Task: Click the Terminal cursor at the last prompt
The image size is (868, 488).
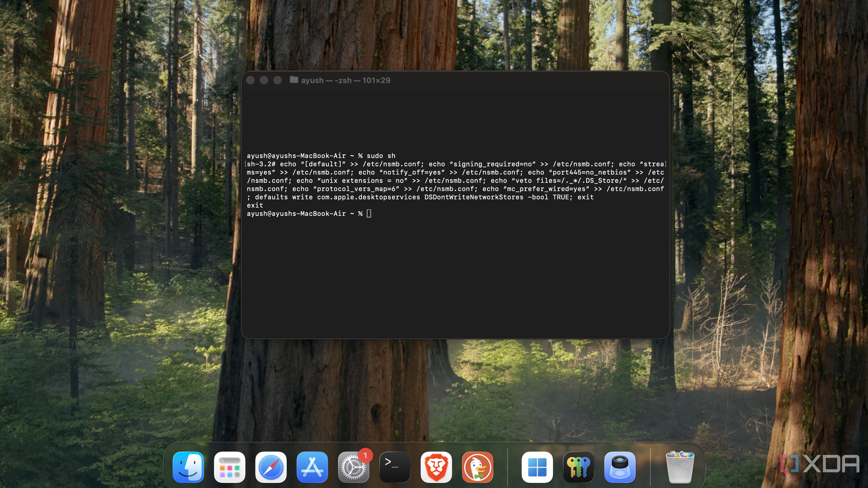Action: pyautogui.click(x=369, y=213)
